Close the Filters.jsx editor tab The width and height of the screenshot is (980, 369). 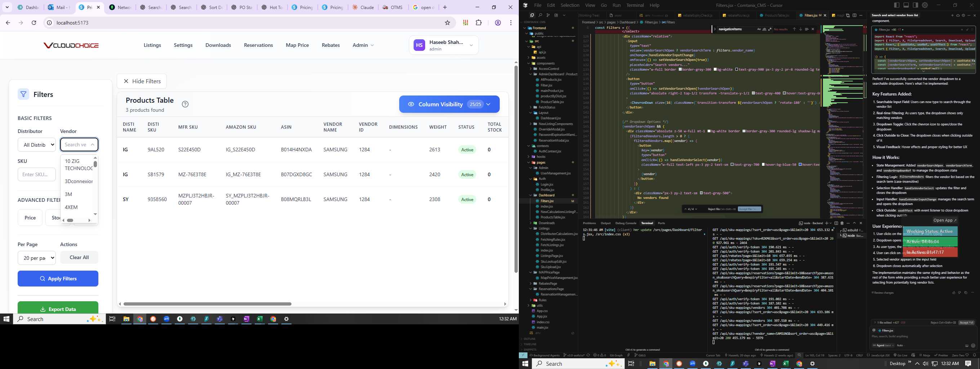coord(825,15)
